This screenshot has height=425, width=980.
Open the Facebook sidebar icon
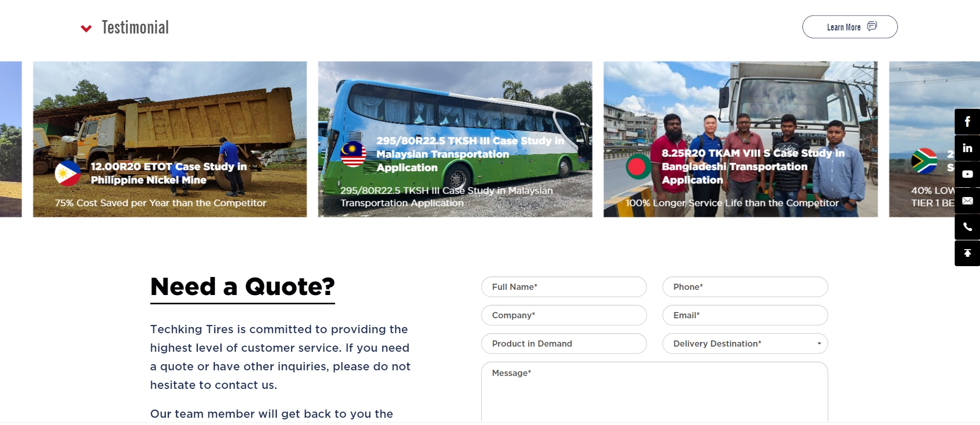point(967,122)
